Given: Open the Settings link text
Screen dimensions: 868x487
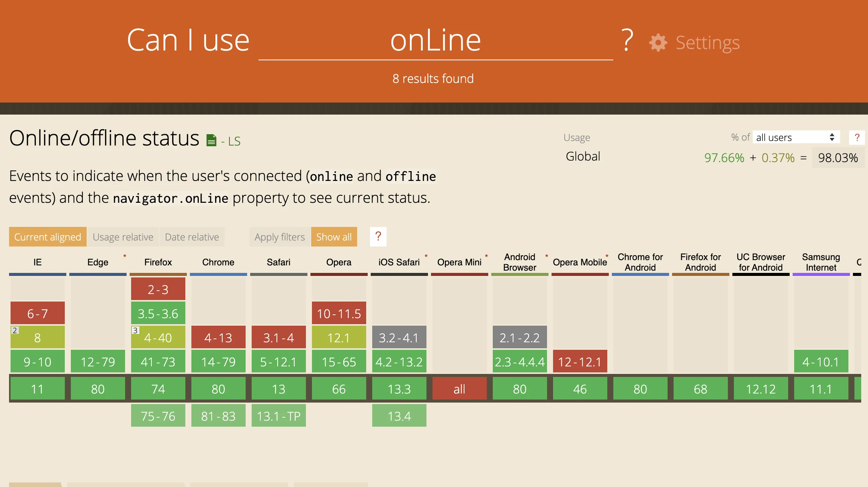Looking at the screenshot, I should [708, 43].
